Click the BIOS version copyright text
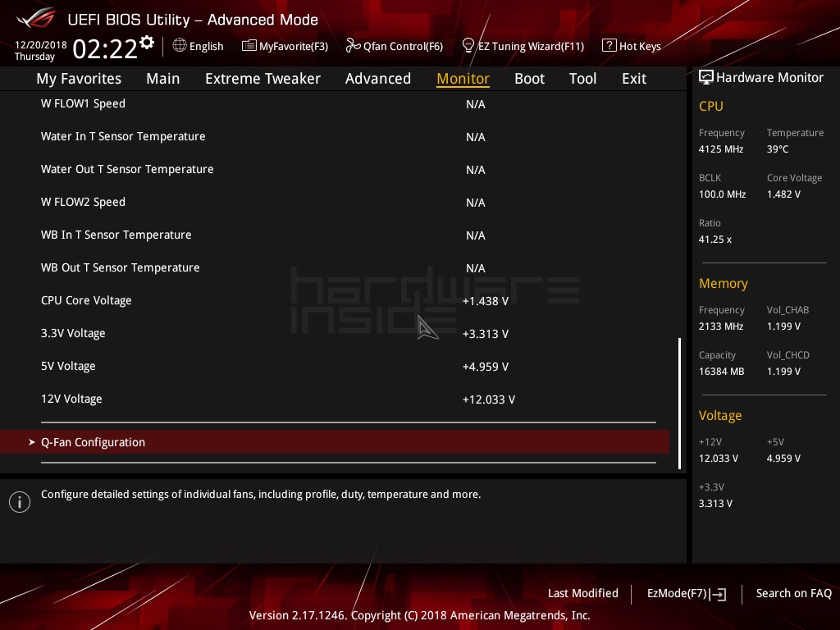This screenshot has width=840, height=630. coord(419,615)
